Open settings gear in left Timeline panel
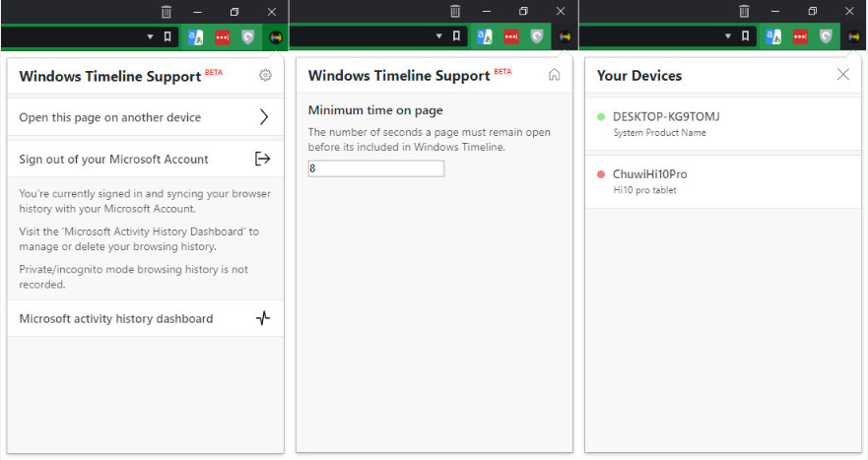The image size is (868, 460). pyautogui.click(x=265, y=75)
